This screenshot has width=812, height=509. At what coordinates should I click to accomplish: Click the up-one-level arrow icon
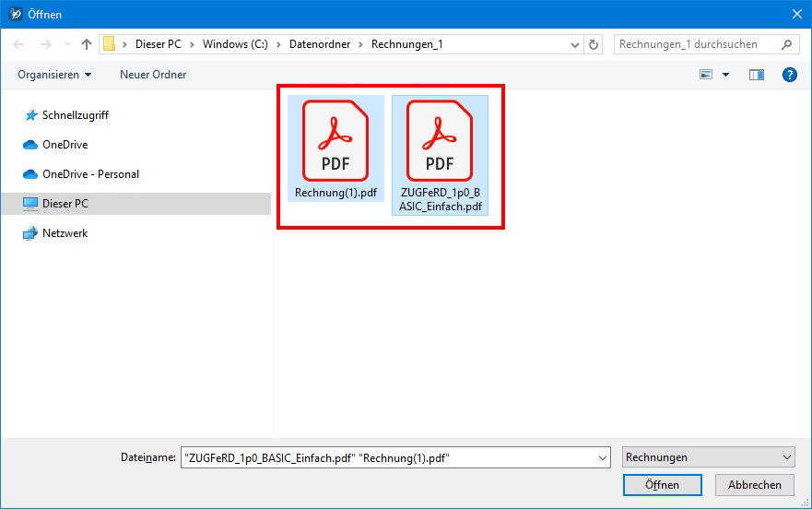click(87, 44)
